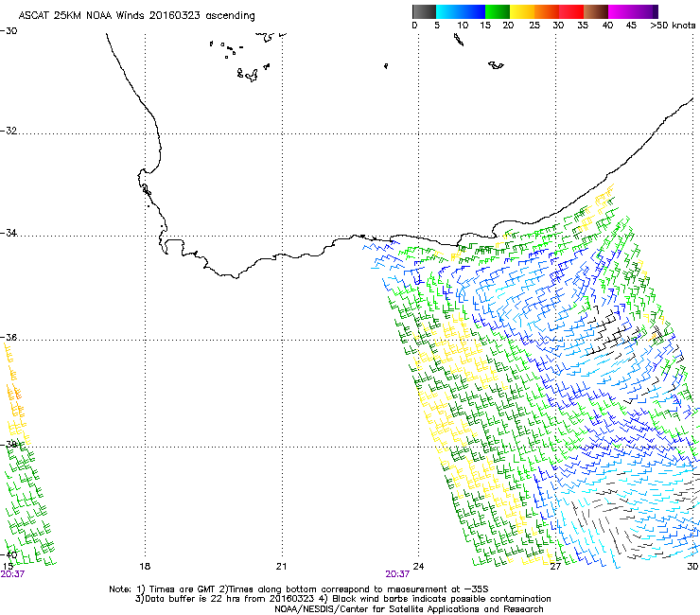700x615 pixels.
Task: Pick the cyan-blue 5–15 knots legend band
Action: [461, 11]
